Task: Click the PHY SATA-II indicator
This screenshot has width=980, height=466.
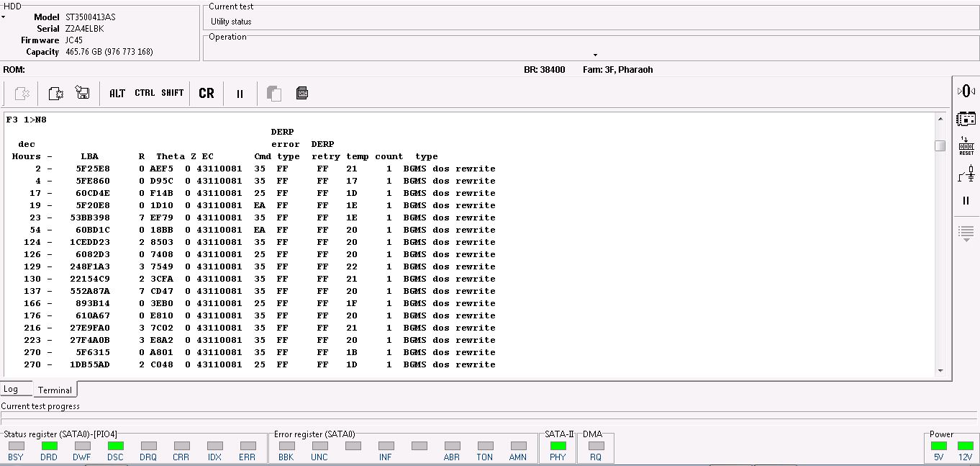Action: tap(558, 446)
